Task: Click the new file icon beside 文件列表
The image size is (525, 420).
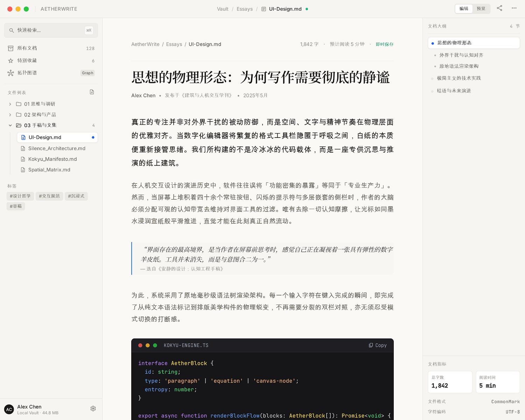Action: (92, 92)
